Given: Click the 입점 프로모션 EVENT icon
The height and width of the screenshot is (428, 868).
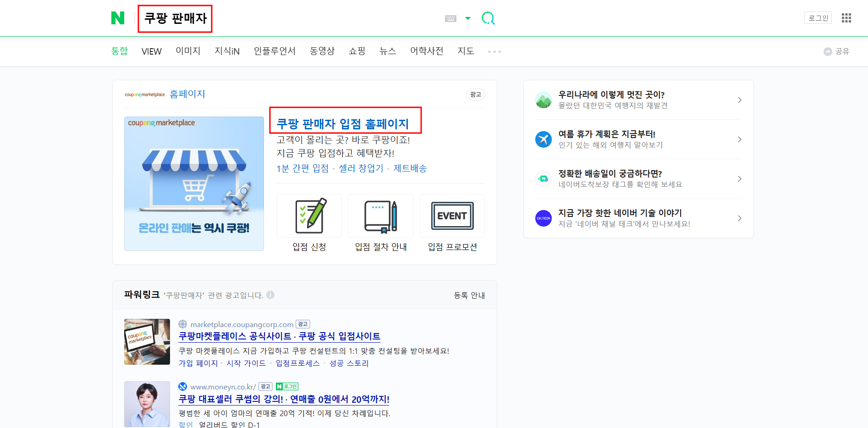Looking at the screenshot, I should pos(452,216).
